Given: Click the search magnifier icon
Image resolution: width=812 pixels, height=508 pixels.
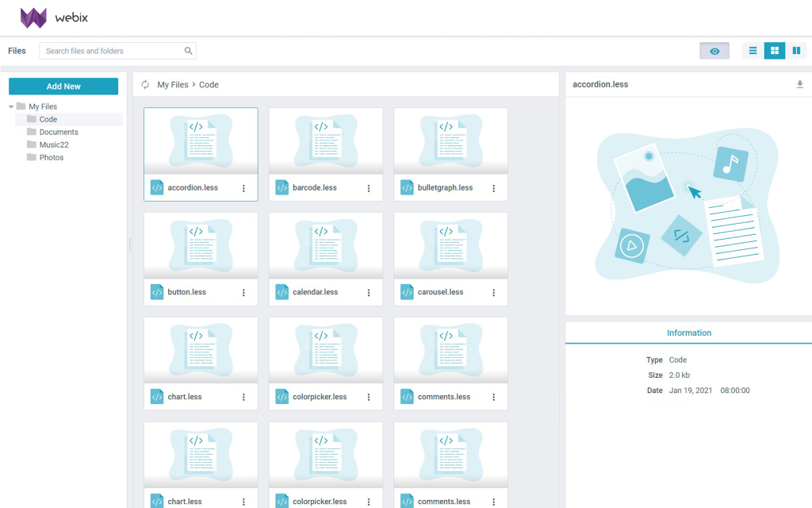Looking at the screenshot, I should coord(189,51).
